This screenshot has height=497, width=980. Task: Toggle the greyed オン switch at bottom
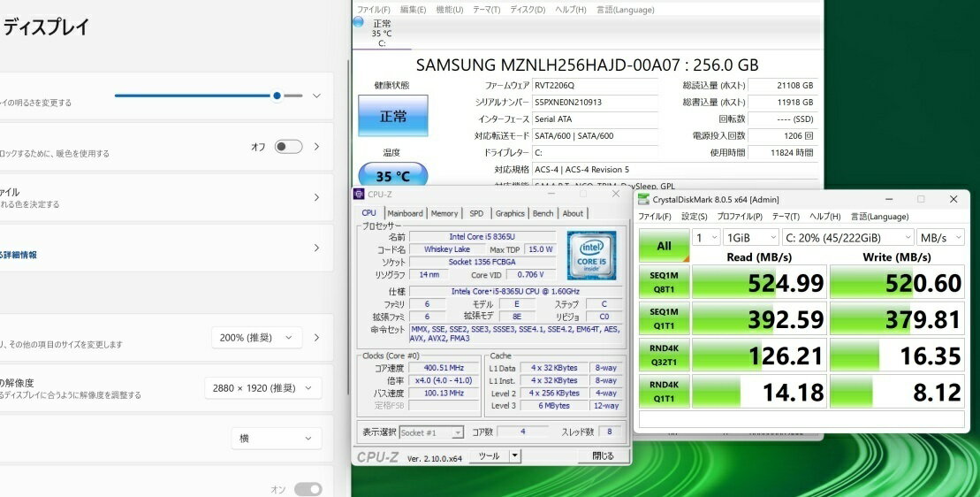click(x=308, y=489)
